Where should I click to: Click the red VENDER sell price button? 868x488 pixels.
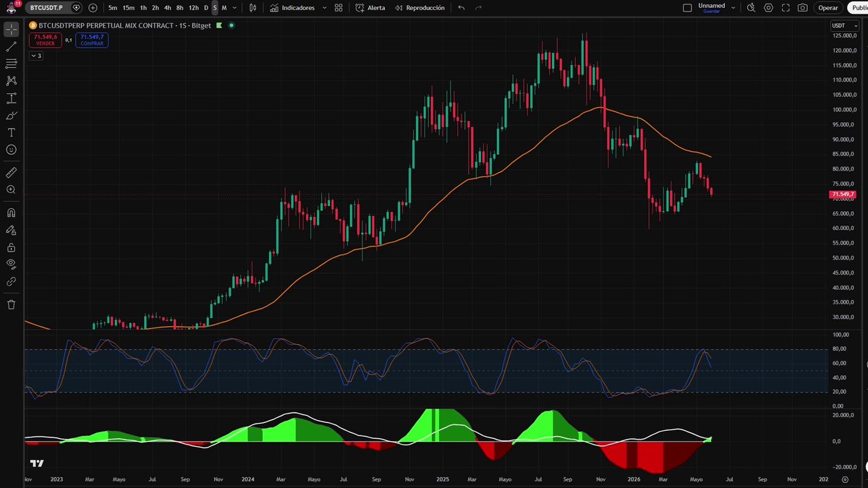pyautogui.click(x=46, y=40)
